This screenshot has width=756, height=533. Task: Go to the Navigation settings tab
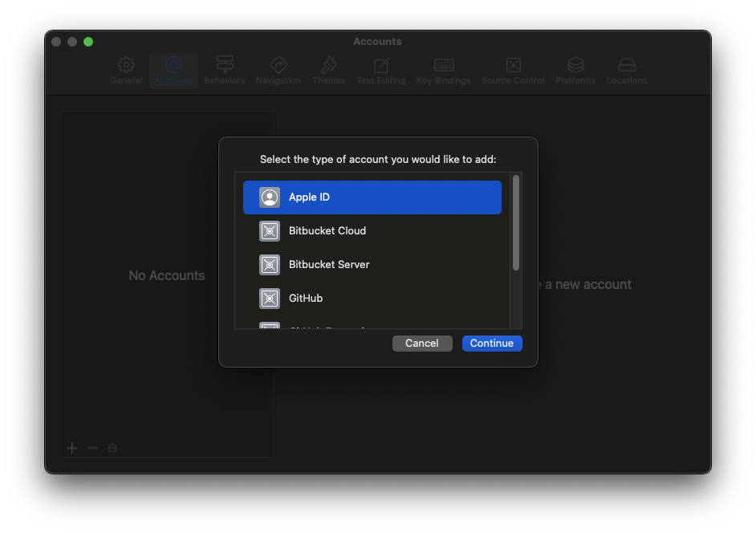(x=278, y=71)
